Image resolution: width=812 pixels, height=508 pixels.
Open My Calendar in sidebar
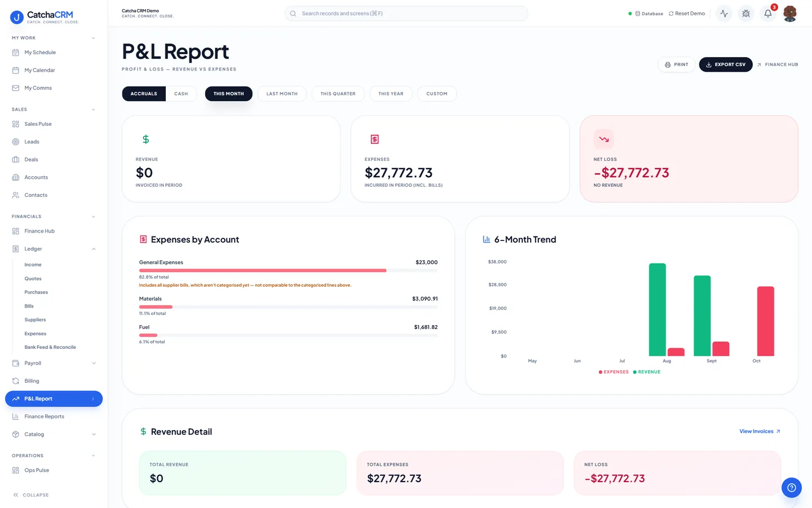point(54,70)
